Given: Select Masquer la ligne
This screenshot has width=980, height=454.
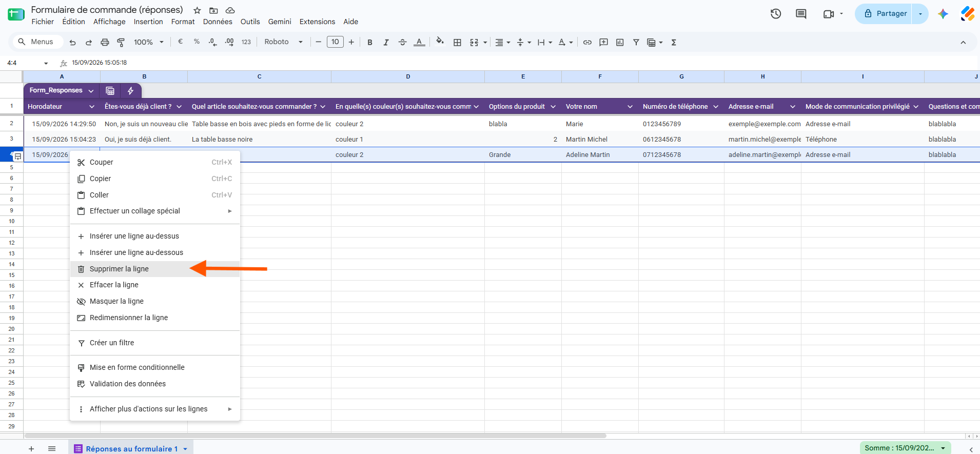Looking at the screenshot, I should click(155, 301).
